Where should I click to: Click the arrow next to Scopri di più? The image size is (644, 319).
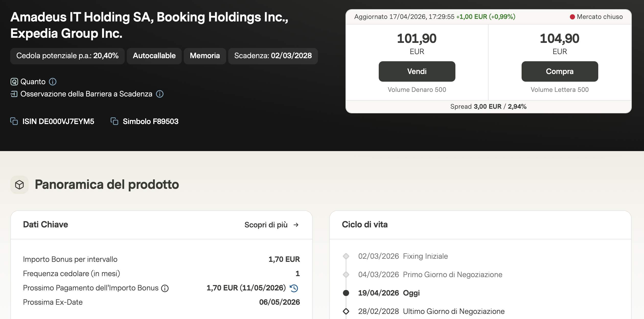click(296, 225)
